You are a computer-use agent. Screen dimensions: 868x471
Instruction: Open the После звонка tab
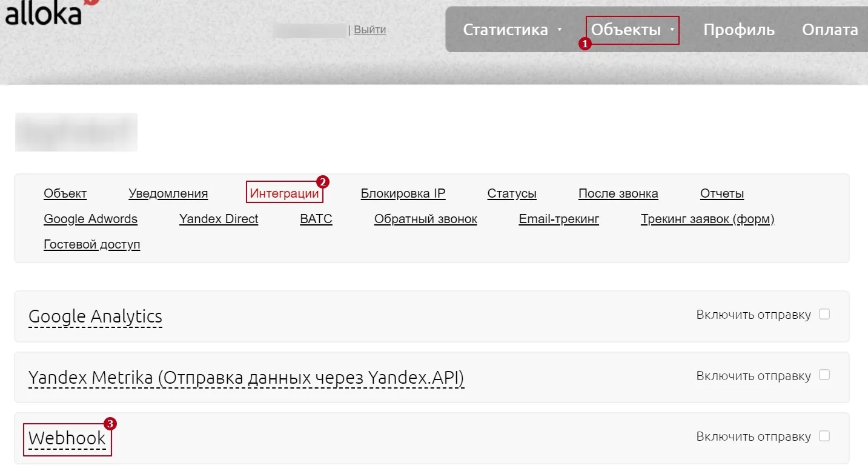[x=618, y=193]
